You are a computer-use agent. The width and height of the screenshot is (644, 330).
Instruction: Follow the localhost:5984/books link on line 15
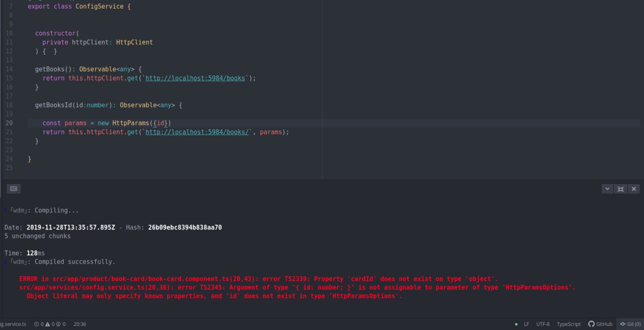pos(195,78)
